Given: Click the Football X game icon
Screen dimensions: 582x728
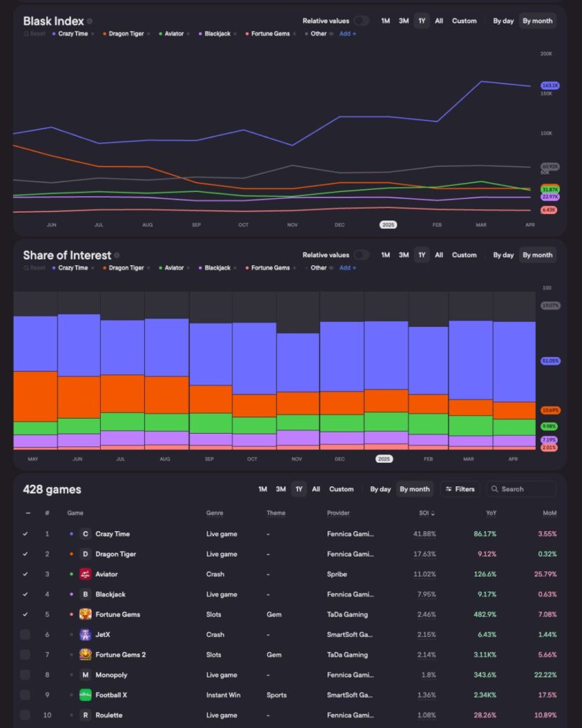Looking at the screenshot, I should click(85, 695).
